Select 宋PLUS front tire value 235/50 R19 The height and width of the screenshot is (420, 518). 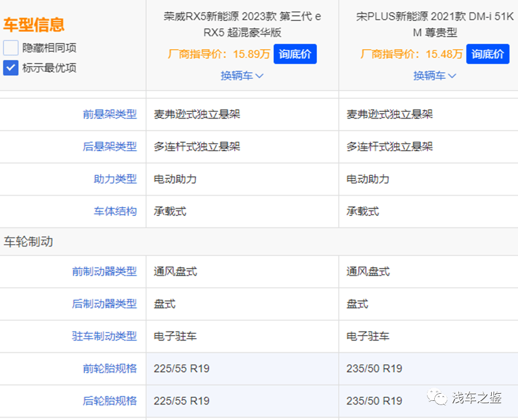[374, 369]
